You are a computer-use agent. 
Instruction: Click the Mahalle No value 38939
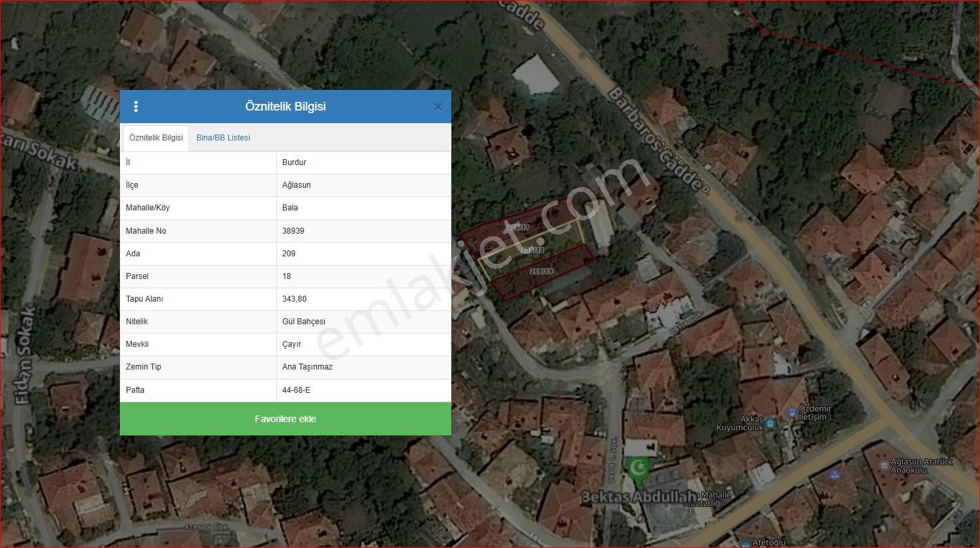click(x=293, y=231)
